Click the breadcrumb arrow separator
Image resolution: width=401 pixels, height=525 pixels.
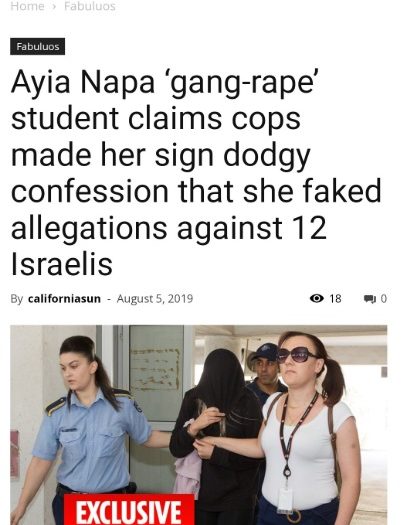[54, 6]
